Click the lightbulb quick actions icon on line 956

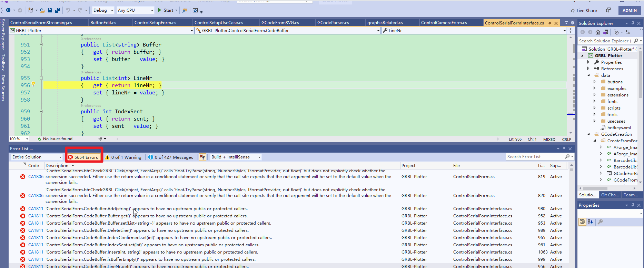pos(33,84)
